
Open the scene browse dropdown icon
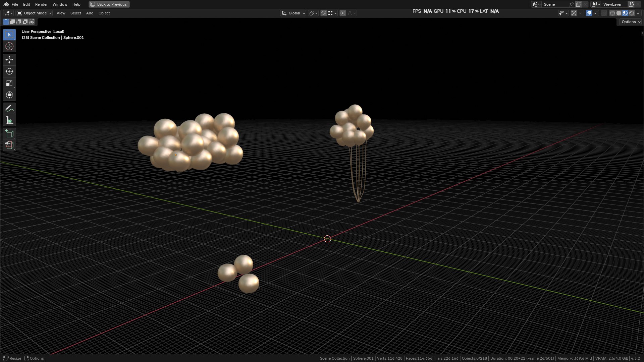click(x=536, y=4)
